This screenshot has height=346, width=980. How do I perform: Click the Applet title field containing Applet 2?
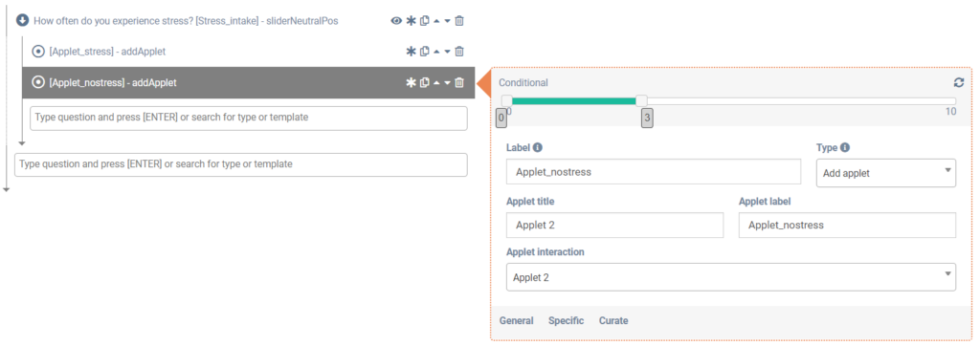(x=614, y=225)
